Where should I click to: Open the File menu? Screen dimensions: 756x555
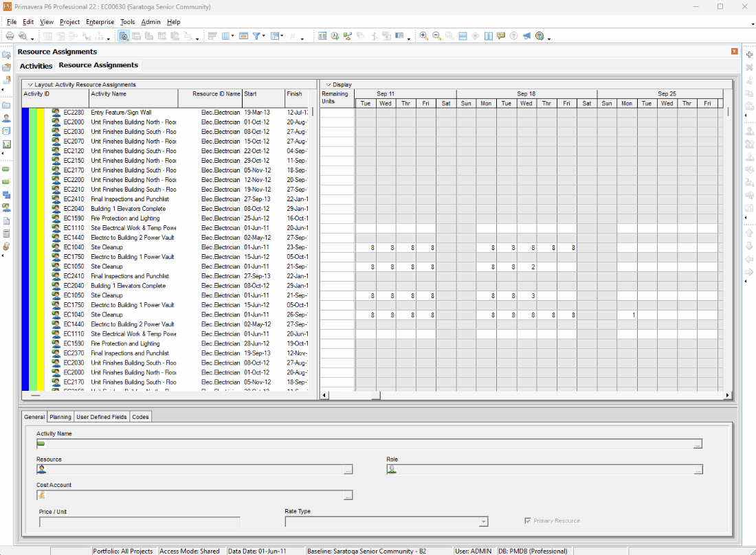[12, 22]
